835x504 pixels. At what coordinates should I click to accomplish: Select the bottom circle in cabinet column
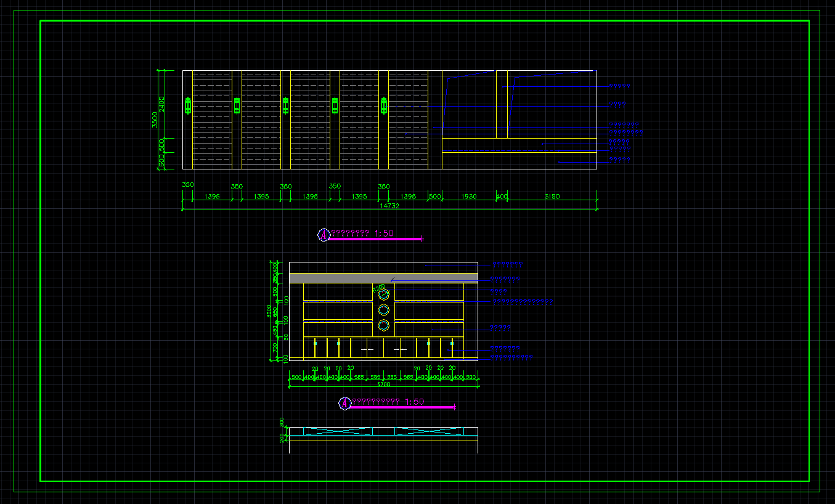point(383,325)
